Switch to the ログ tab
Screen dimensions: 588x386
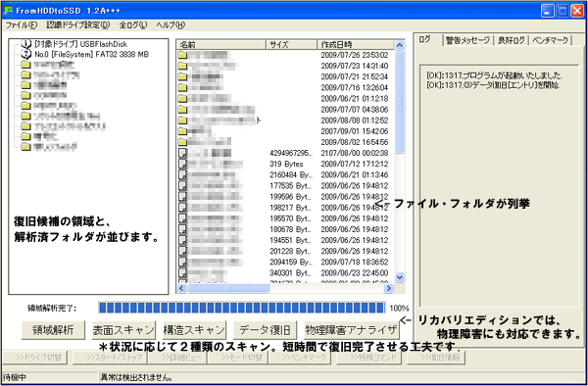427,40
